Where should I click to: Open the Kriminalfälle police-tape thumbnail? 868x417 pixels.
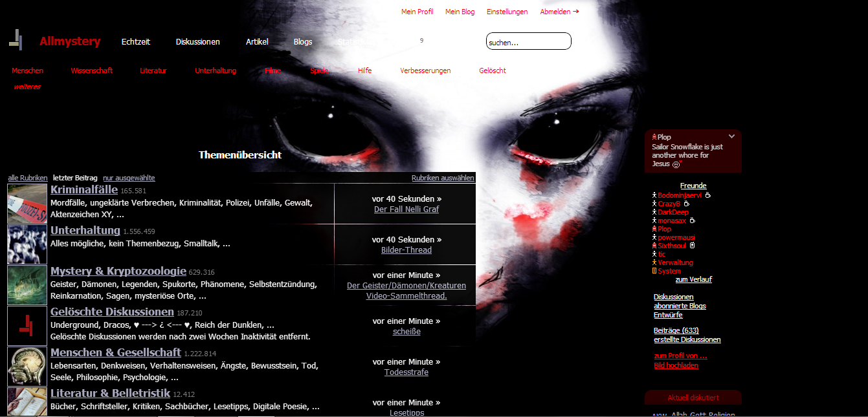click(27, 204)
